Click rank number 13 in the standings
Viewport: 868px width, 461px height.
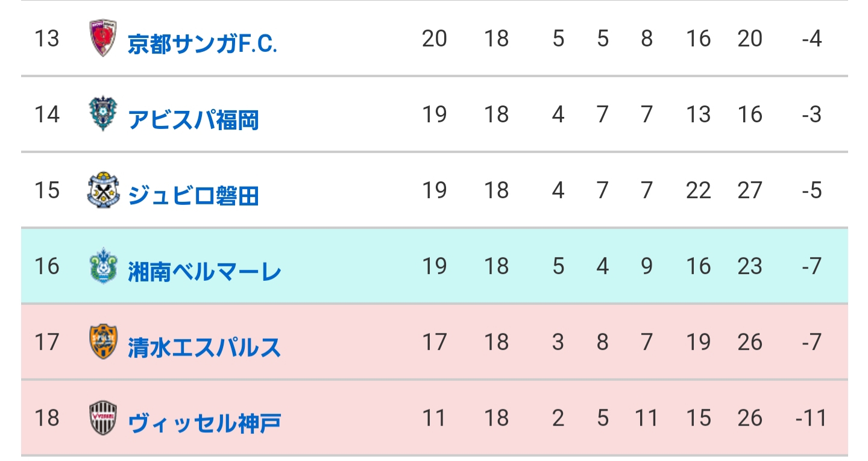46,39
